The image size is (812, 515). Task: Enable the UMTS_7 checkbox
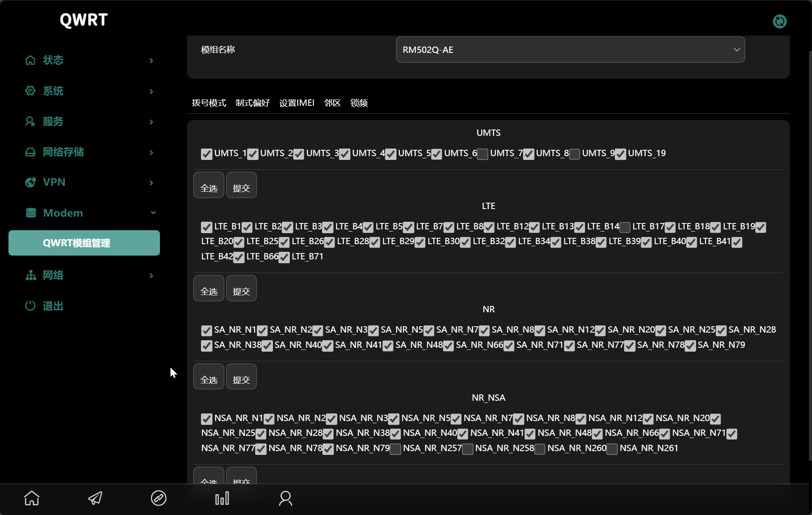point(482,154)
